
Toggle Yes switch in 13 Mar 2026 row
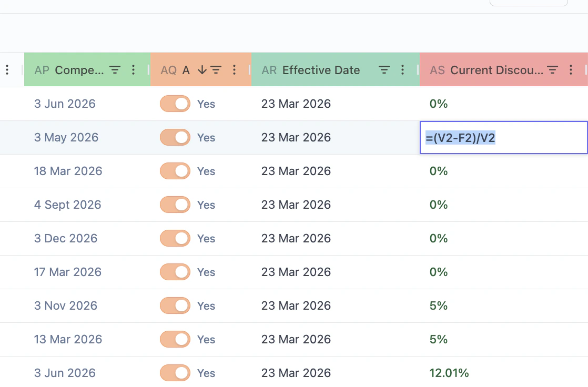tap(175, 339)
